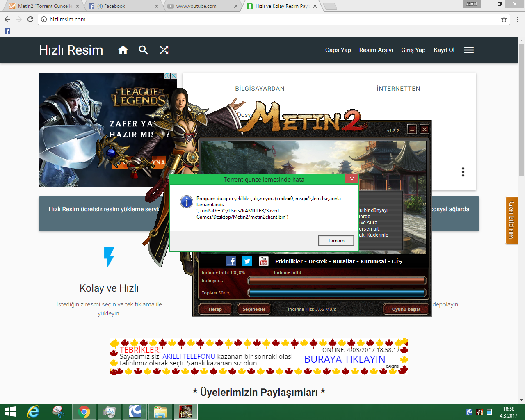Image resolution: width=525 pixels, height=420 pixels.
Task: Open the Etkinlikler link in the launcher
Action: click(x=289, y=261)
